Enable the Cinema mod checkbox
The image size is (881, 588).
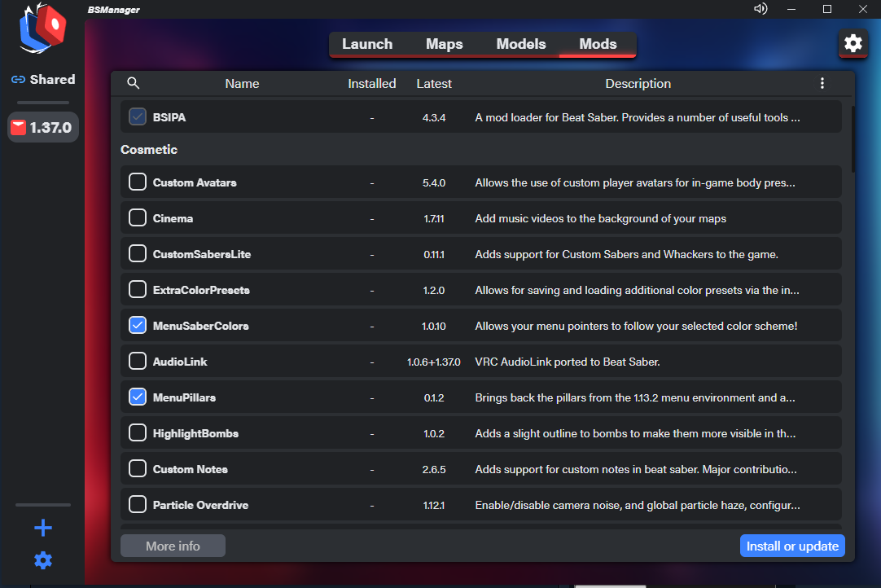(x=138, y=218)
